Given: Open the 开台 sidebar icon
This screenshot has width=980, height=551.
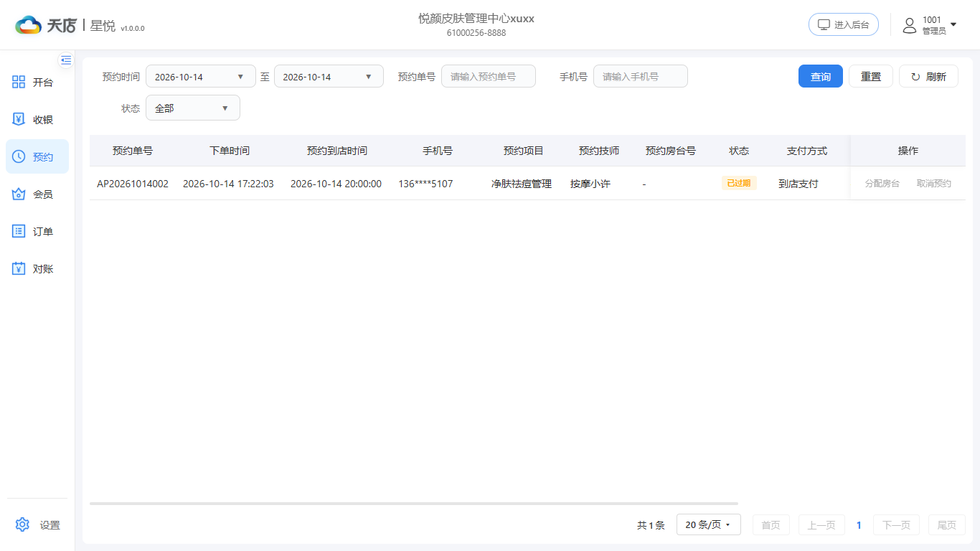Looking at the screenshot, I should tap(19, 82).
